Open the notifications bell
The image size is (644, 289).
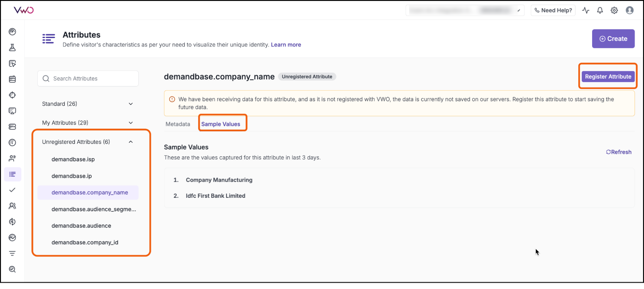tap(600, 10)
